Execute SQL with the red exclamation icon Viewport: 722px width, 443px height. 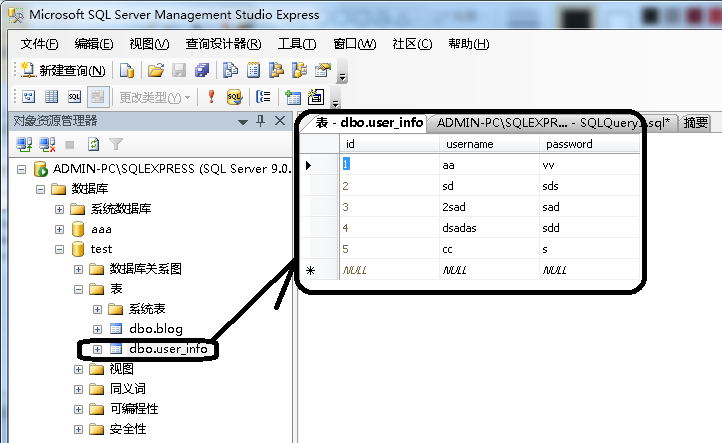[211, 97]
